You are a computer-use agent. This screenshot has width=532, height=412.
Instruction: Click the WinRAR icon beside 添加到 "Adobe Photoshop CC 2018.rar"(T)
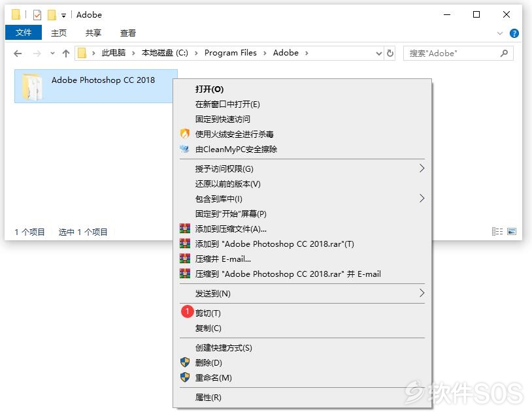pos(184,244)
